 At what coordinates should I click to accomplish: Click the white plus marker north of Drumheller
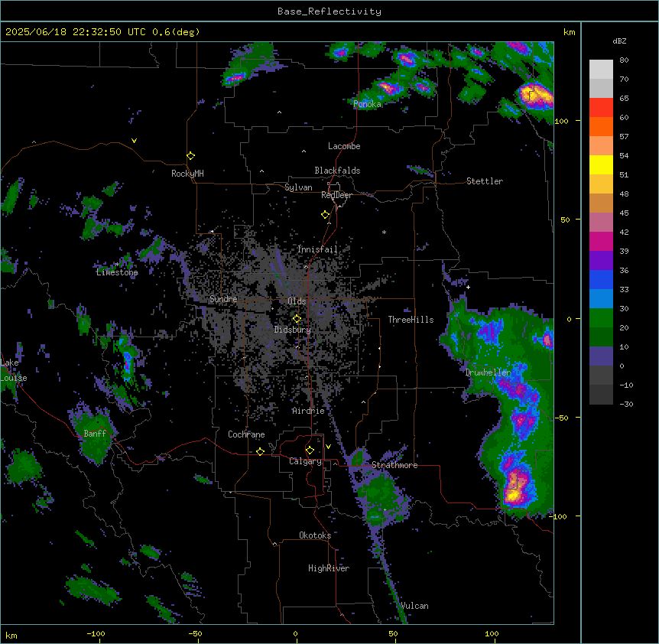point(468,287)
